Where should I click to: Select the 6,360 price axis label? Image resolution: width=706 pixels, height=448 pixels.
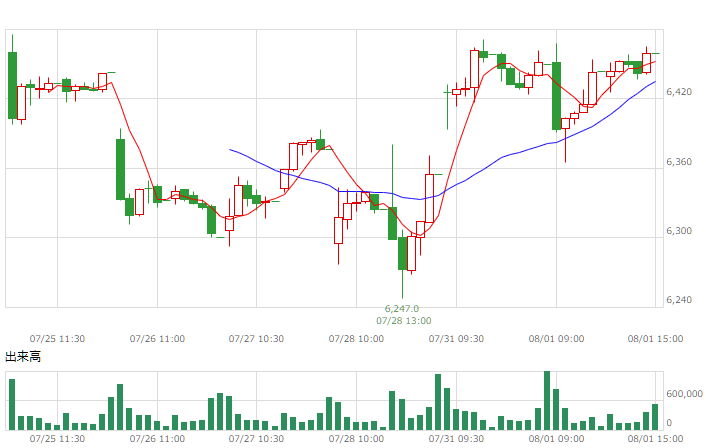[679, 162]
